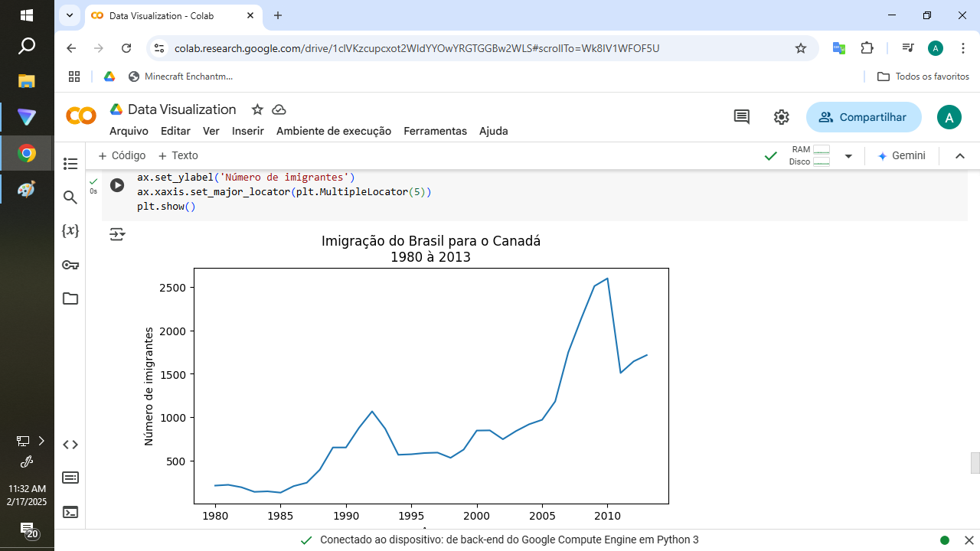Viewport: 980px width, 551px height.
Task: Check cloud save status icon
Action: pos(279,109)
